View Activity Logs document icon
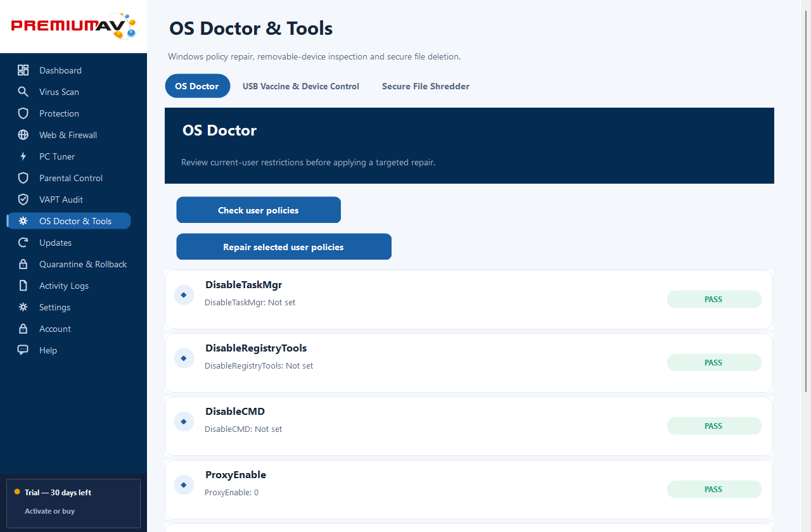Image resolution: width=811 pixels, height=532 pixels. point(23,286)
